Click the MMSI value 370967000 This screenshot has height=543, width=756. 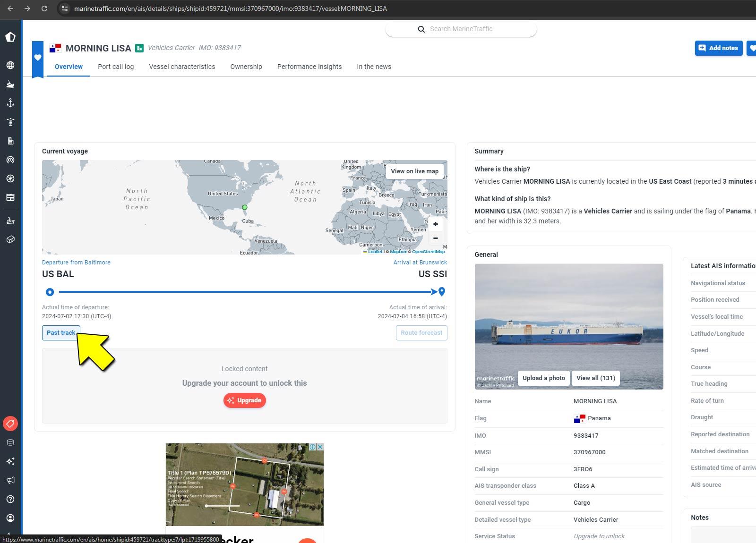tap(589, 452)
